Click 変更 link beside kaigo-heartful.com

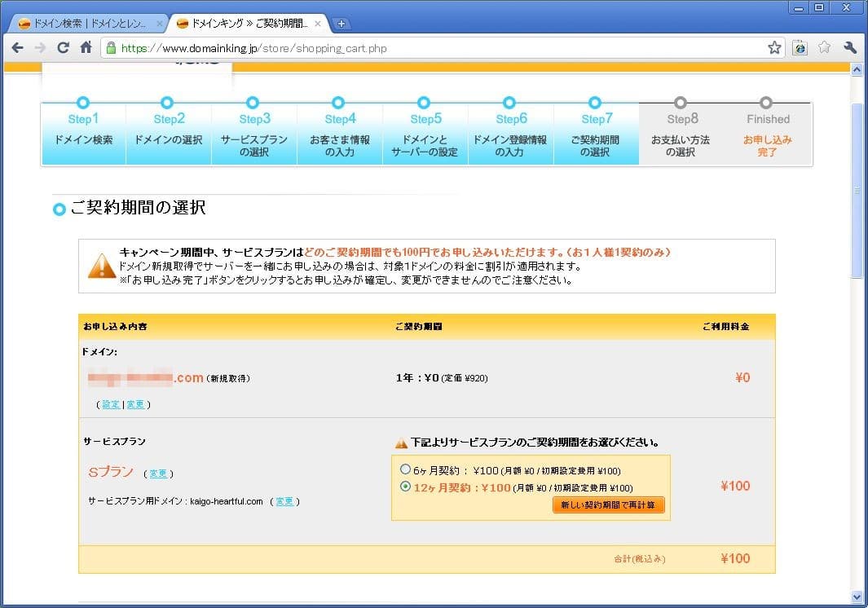[x=284, y=501]
